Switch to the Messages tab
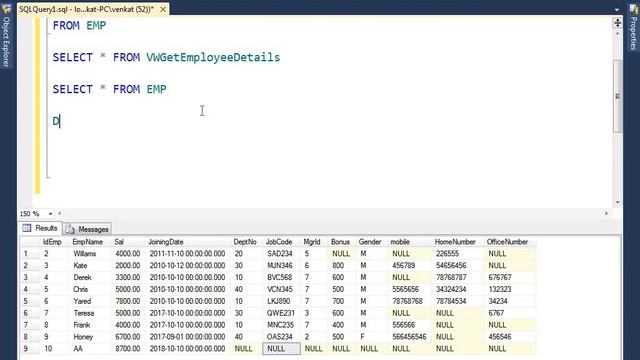Screen dimensions: 640x360 [x=87, y=229]
